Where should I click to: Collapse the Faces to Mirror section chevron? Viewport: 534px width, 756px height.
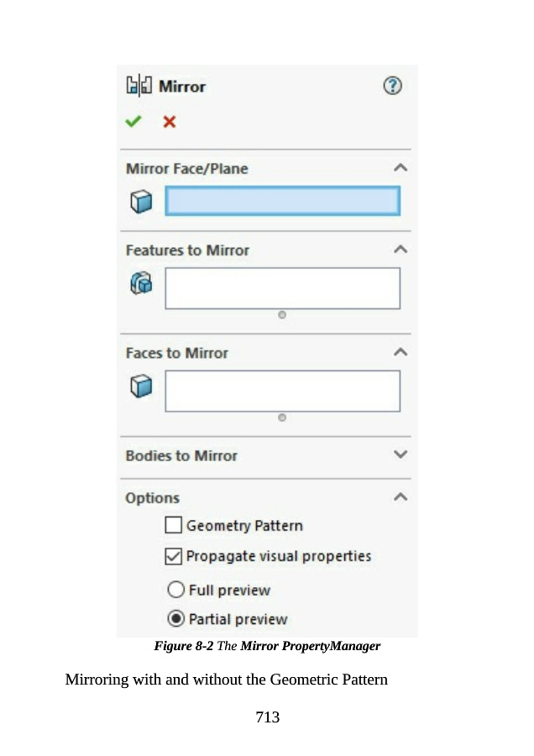click(400, 352)
